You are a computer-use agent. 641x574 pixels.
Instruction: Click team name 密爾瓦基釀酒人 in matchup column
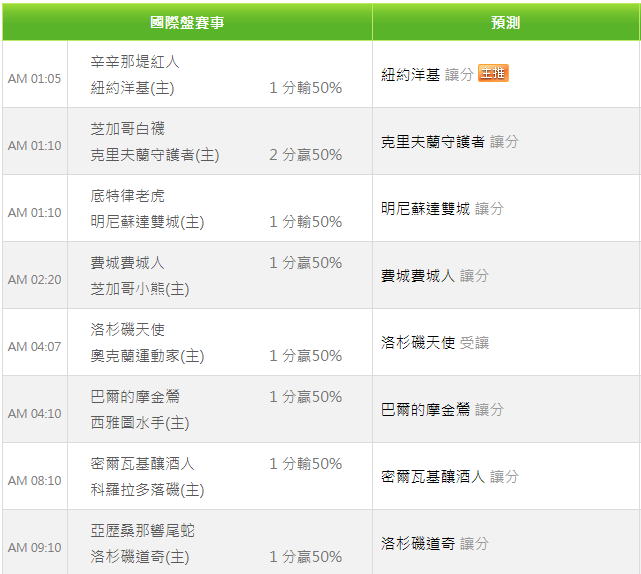point(143,464)
